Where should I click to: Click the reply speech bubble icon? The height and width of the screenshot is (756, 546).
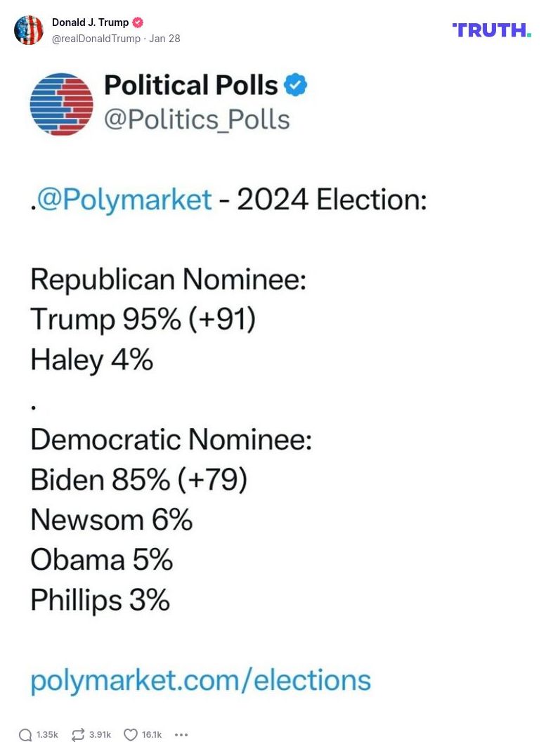coord(25,735)
